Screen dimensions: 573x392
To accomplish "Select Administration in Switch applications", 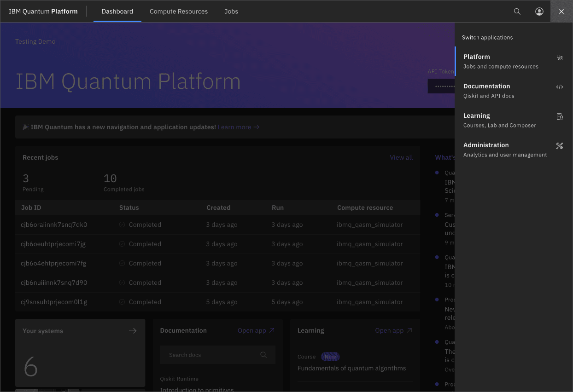I will pyautogui.click(x=514, y=150).
